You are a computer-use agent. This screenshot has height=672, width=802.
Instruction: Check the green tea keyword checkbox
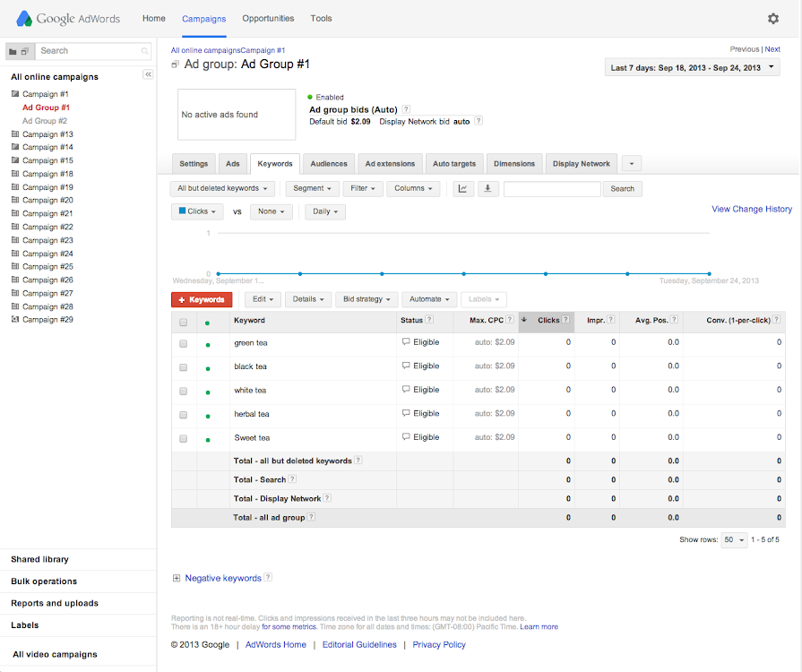click(184, 343)
